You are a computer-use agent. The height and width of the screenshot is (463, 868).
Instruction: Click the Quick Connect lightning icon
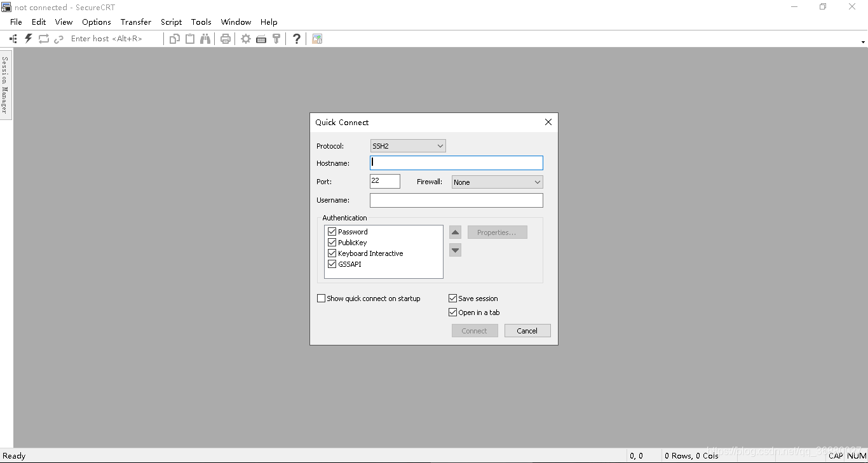29,39
